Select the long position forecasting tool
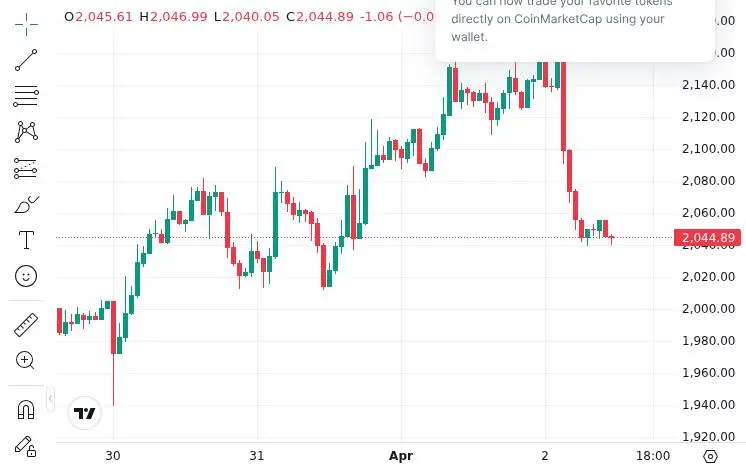This screenshot has width=746, height=470. pos(26,168)
